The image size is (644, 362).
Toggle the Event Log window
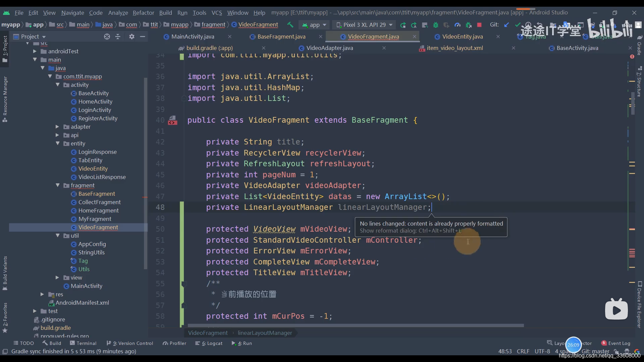point(616,343)
